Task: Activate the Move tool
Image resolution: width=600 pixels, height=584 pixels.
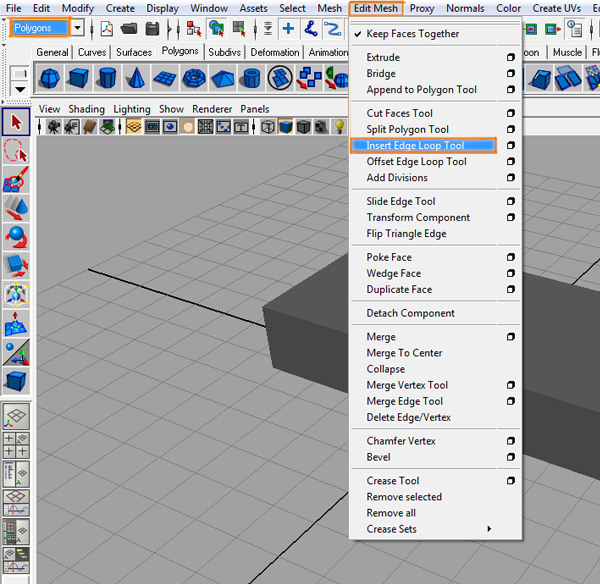Action: pos(16,208)
